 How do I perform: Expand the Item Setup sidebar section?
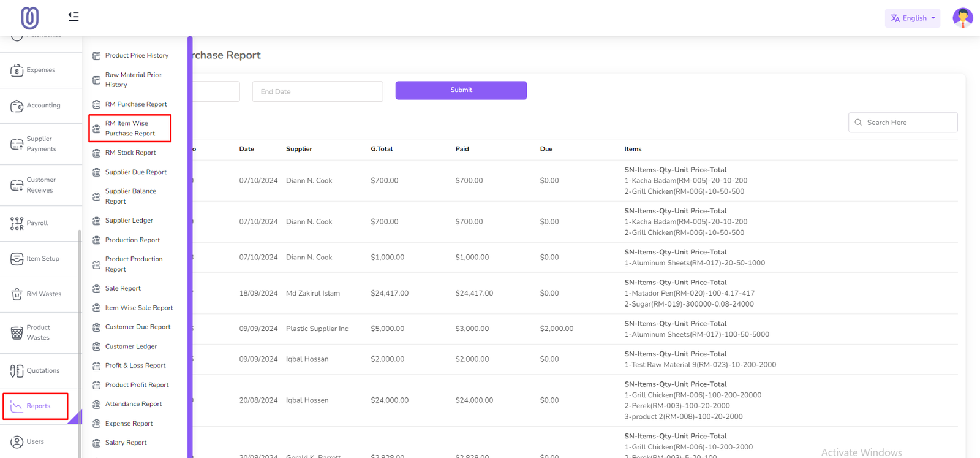[x=36, y=259]
